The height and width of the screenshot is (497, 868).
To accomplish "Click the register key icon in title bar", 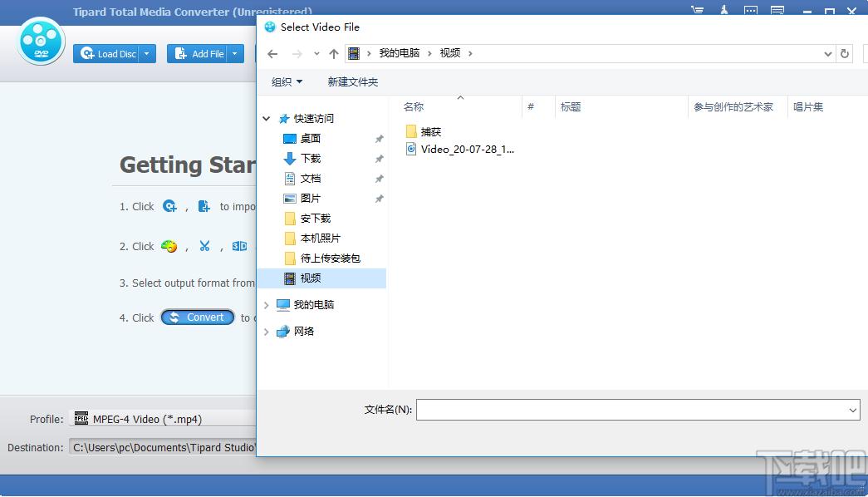I will [x=724, y=10].
